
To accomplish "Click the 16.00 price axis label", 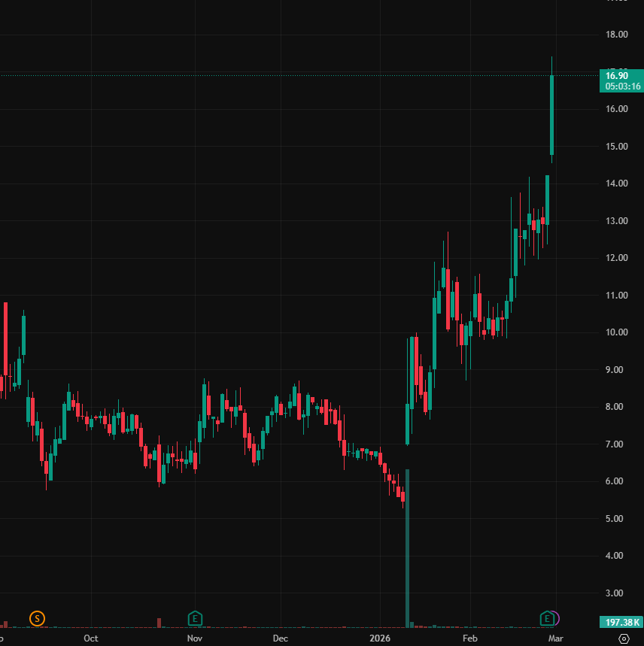I will pos(616,109).
